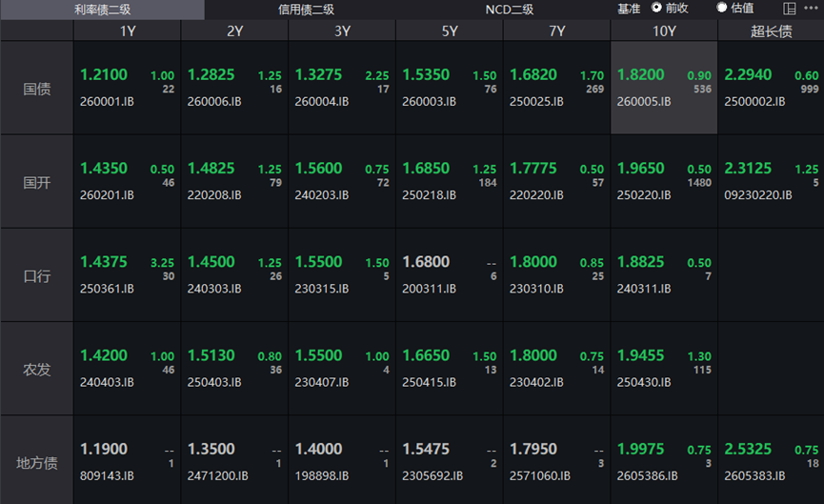Click the 国开 5Y yield 1.6850

click(426, 168)
